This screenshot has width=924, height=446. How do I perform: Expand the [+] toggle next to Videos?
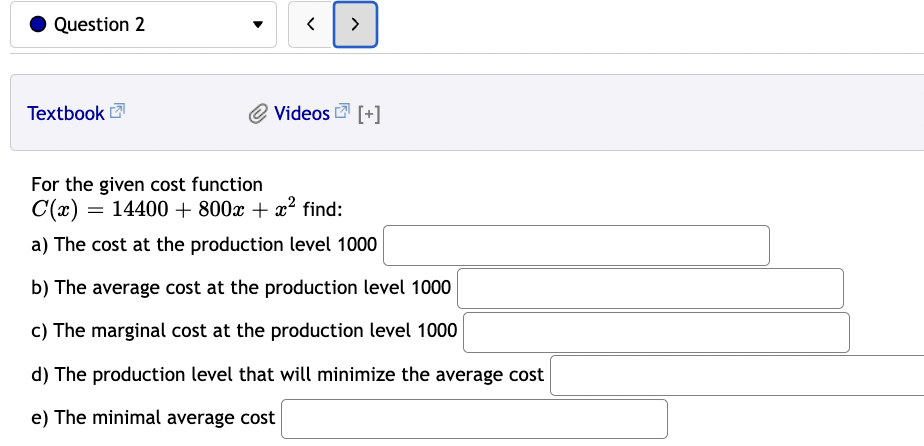[368, 113]
